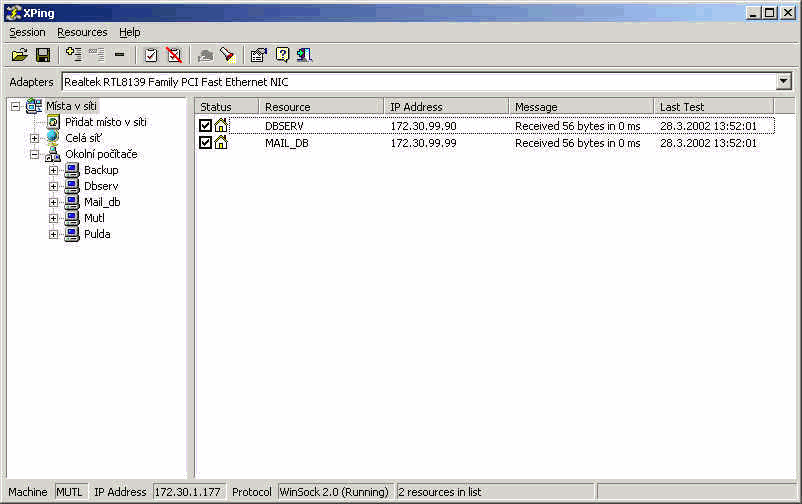Screen dimensions: 802x504
Task: Click the MAIL_DB resource name
Action: click(x=287, y=143)
